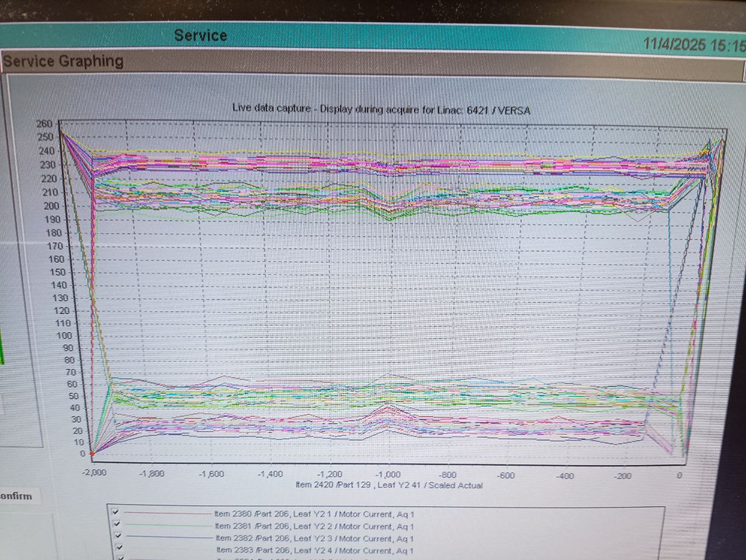Select the Item 2383 Leaf Y2 4 legend label
Image resolution: width=746 pixels, height=560 pixels.
pyautogui.click(x=315, y=550)
